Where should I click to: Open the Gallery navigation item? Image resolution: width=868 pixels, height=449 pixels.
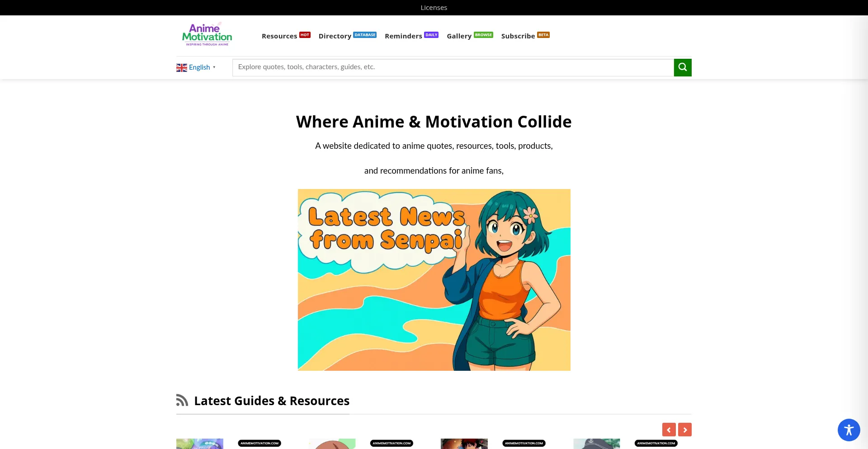(459, 36)
